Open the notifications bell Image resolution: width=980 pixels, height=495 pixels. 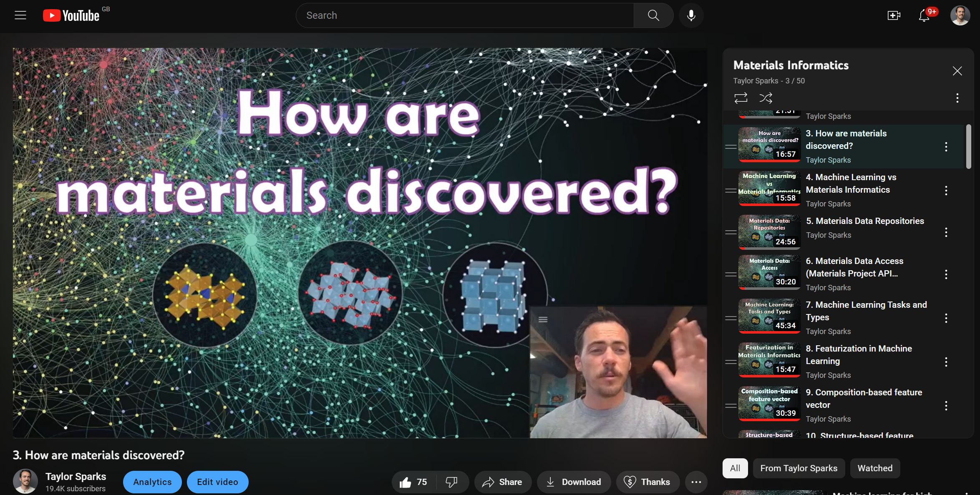click(x=924, y=15)
